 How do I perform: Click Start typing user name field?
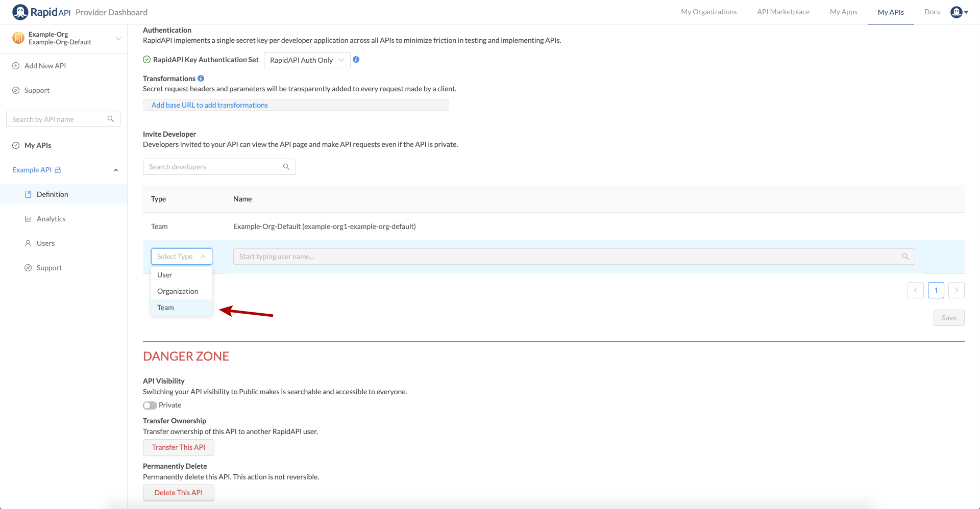coord(574,257)
